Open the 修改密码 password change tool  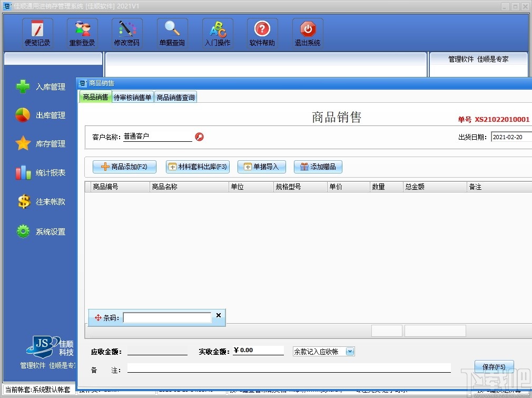(x=126, y=32)
